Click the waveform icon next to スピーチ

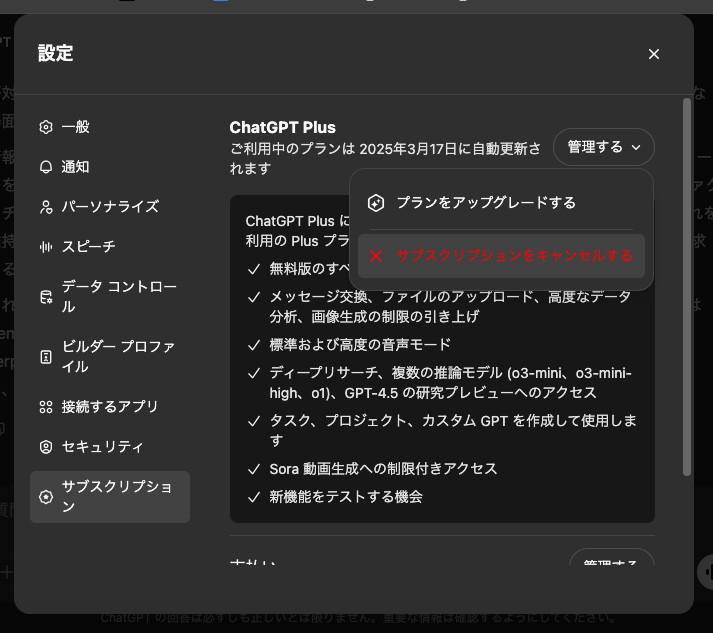click(46, 247)
